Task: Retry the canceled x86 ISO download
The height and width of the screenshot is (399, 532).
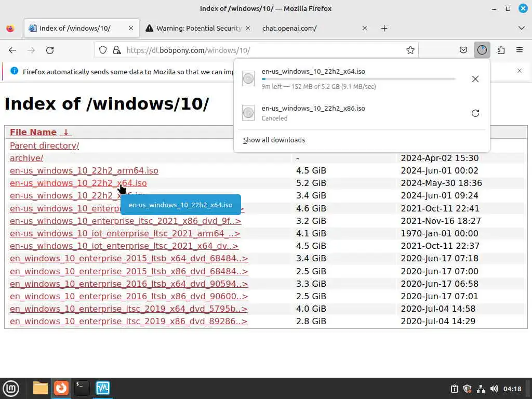Action: pos(475,113)
